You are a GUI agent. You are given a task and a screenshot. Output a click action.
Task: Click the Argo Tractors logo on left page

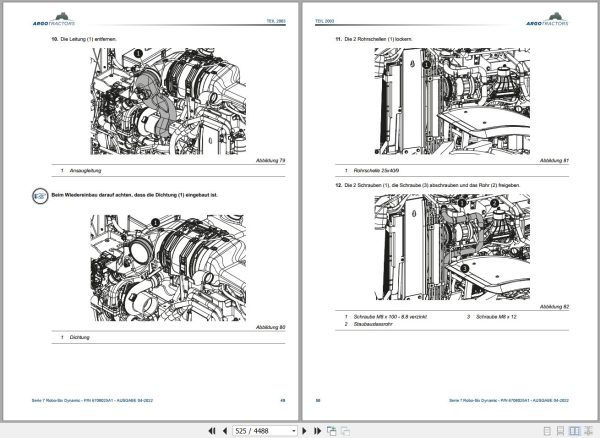click(54, 20)
